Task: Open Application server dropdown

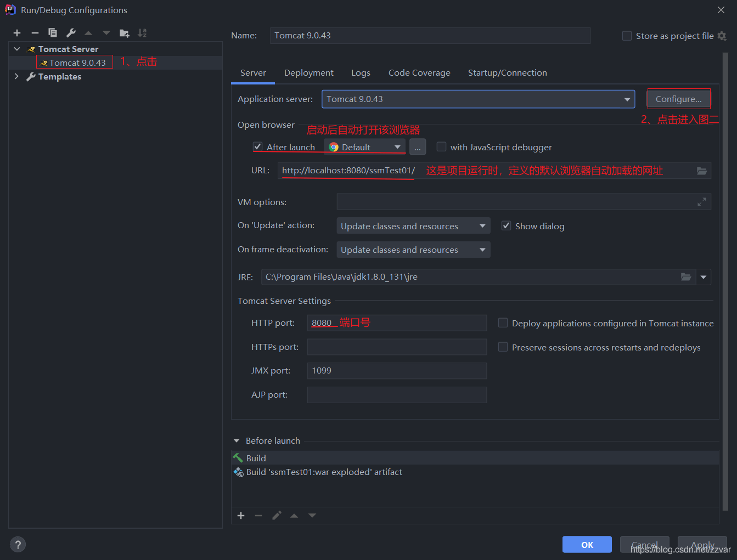Action: (x=478, y=99)
